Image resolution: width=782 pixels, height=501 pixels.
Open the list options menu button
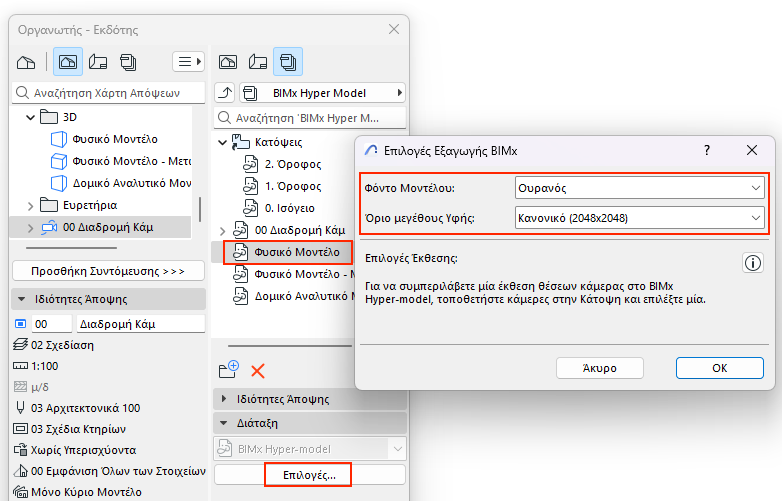189,62
